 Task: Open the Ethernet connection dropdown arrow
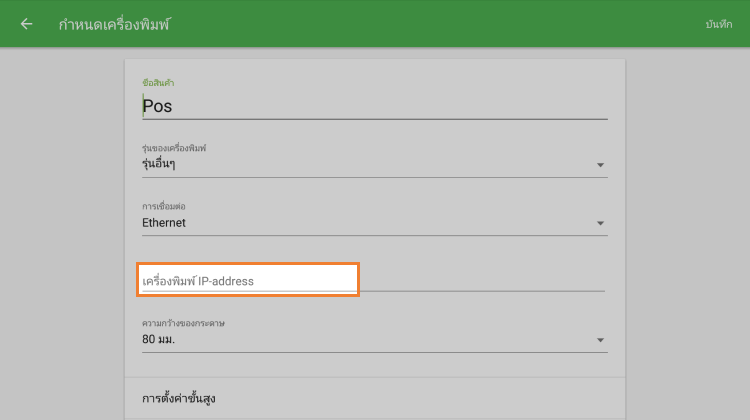(x=600, y=223)
